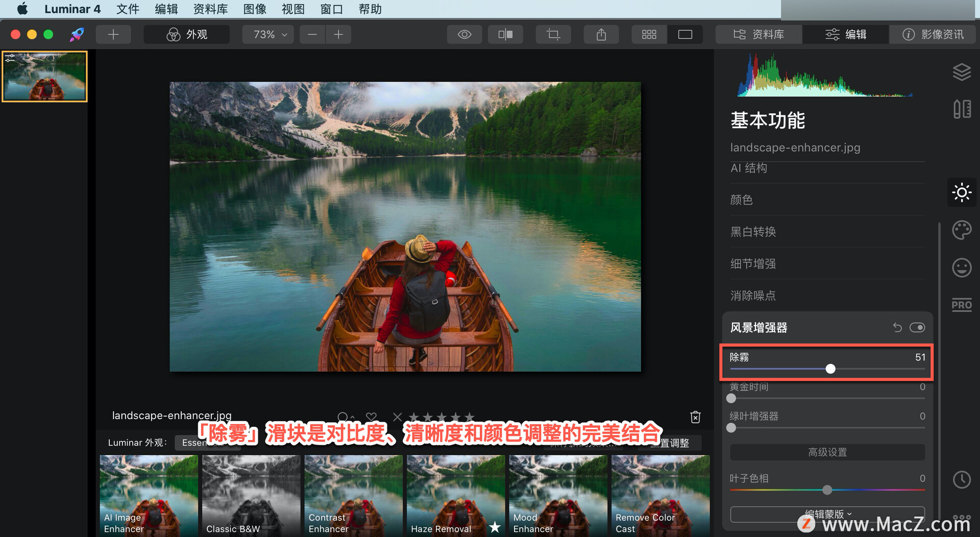Screen dimensions: 980x537
Task: Open the canvas tools icon
Action: point(962,109)
